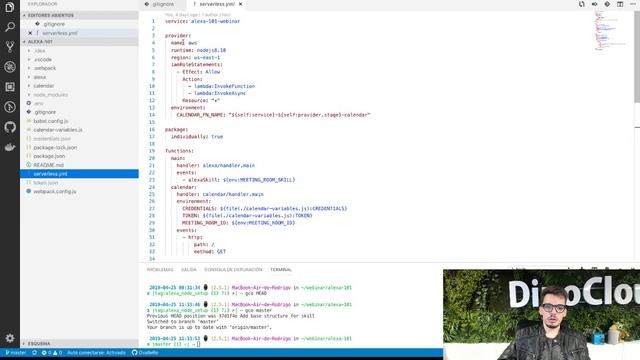
Task: Click the master branch status bar item
Action: (x=16, y=353)
